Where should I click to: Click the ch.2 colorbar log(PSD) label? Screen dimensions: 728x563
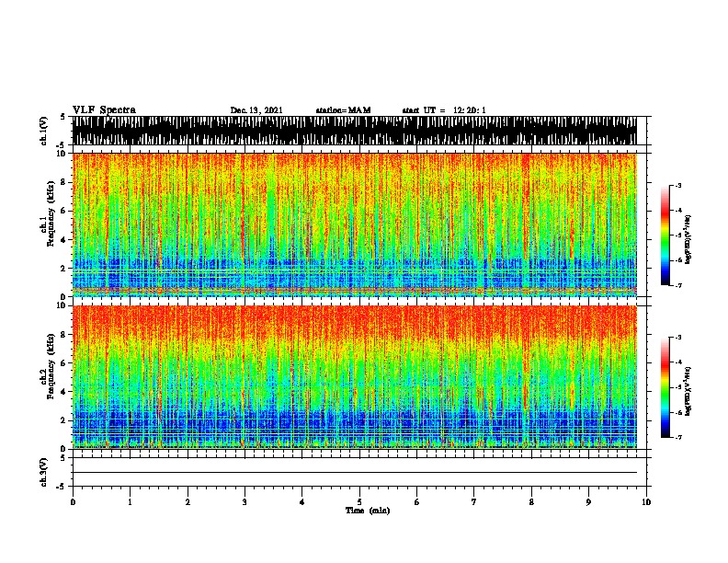click(688, 391)
